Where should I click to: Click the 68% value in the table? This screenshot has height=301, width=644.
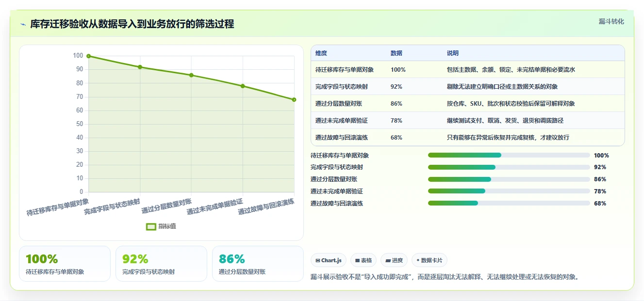(x=396, y=138)
